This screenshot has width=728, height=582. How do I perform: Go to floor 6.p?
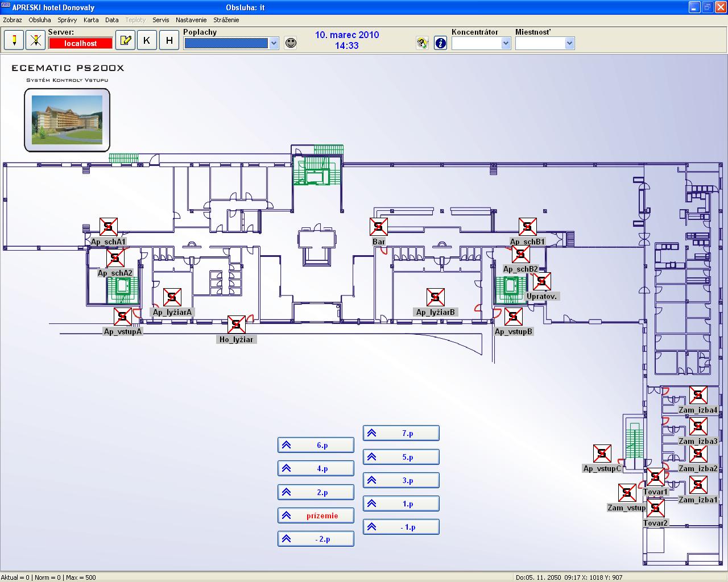(316, 445)
